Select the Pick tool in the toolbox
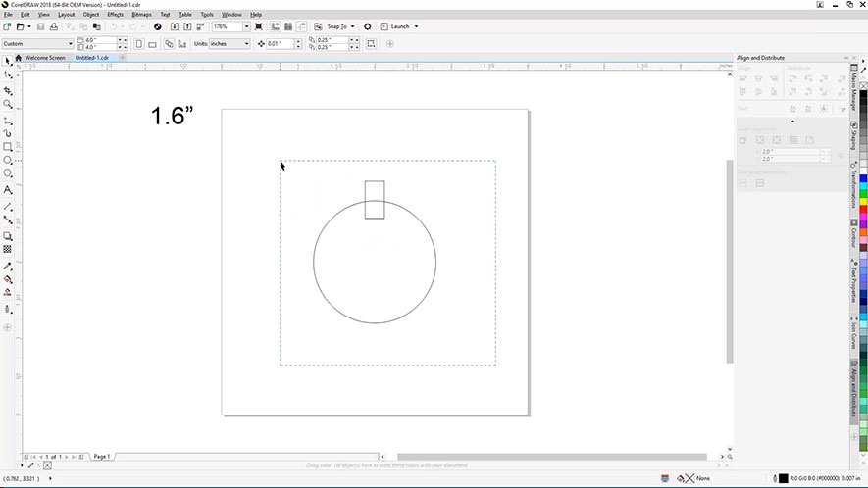This screenshot has height=488, width=868. (8, 61)
